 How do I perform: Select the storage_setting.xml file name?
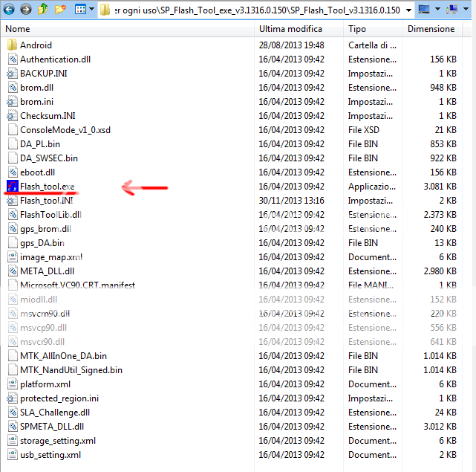click(x=58, y=441)
